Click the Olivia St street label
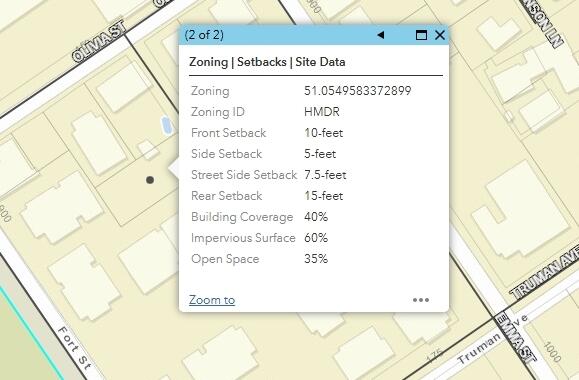 [99, 41]
